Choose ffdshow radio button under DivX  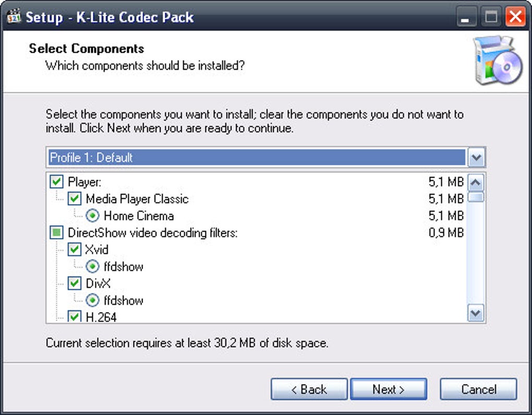point(92,301)
